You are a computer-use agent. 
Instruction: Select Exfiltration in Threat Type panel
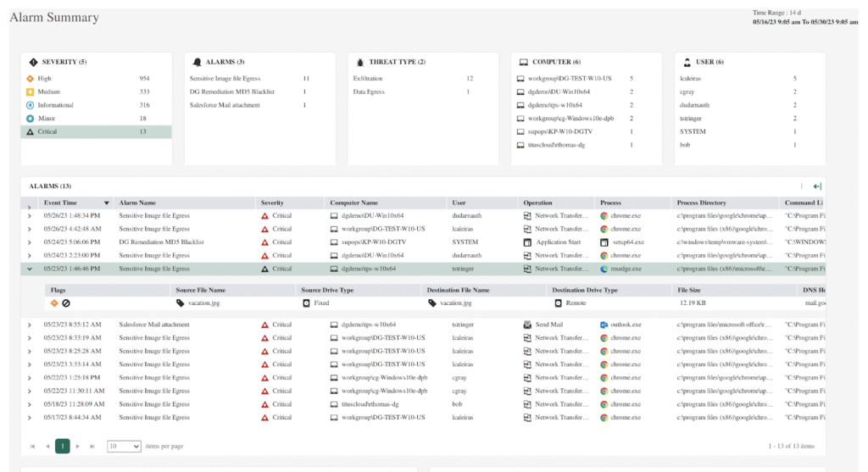point(367,78)
